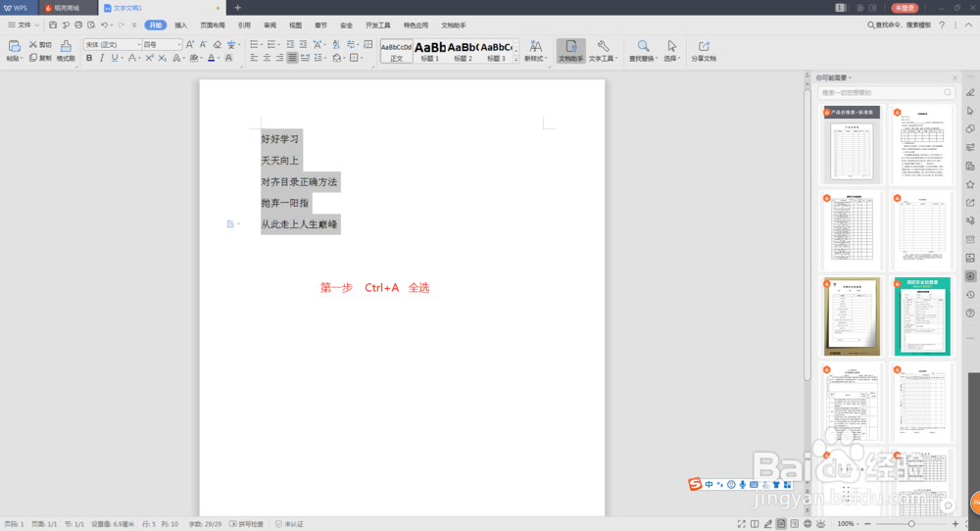
Task: Set Center alignment for the paragraph
Action: 267,58
